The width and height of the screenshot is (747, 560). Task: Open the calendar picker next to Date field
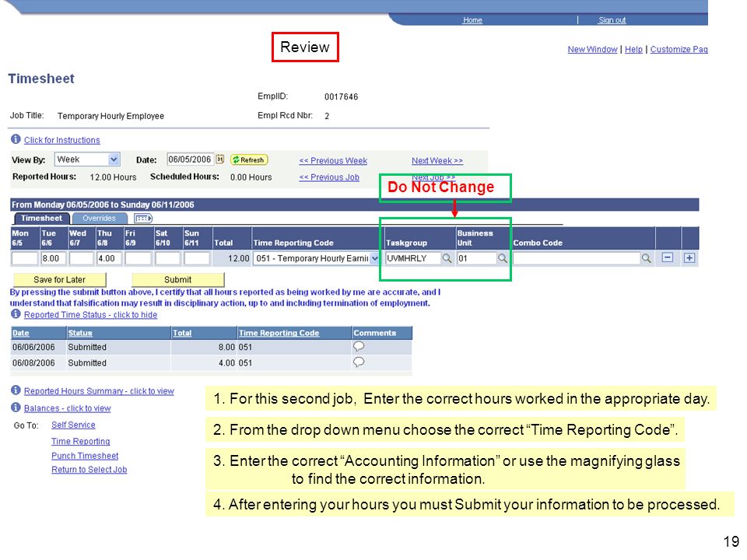click(x=219, y=159)
